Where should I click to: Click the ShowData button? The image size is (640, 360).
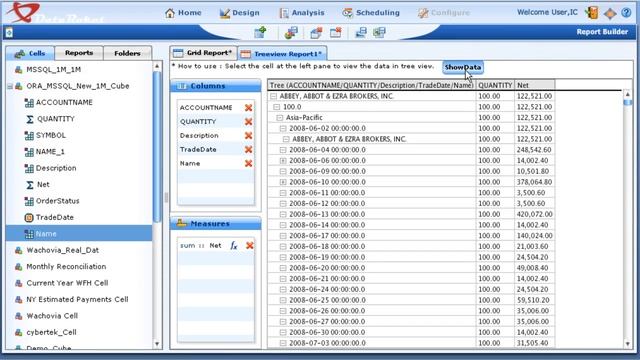[x=463, y=67]
